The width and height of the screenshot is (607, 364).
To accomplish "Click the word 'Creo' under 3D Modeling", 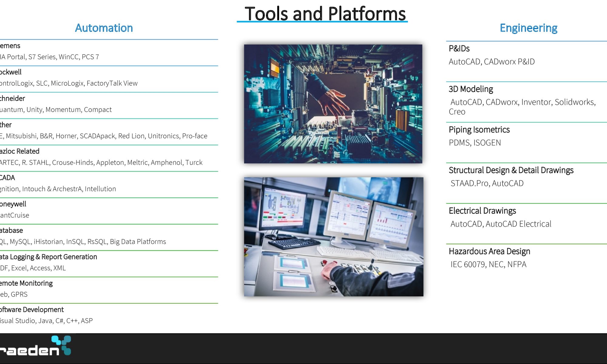I will [457, 112].
